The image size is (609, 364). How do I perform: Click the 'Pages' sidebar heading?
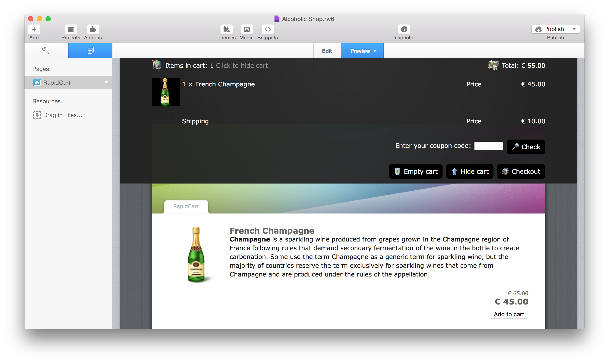coord(40,69)
